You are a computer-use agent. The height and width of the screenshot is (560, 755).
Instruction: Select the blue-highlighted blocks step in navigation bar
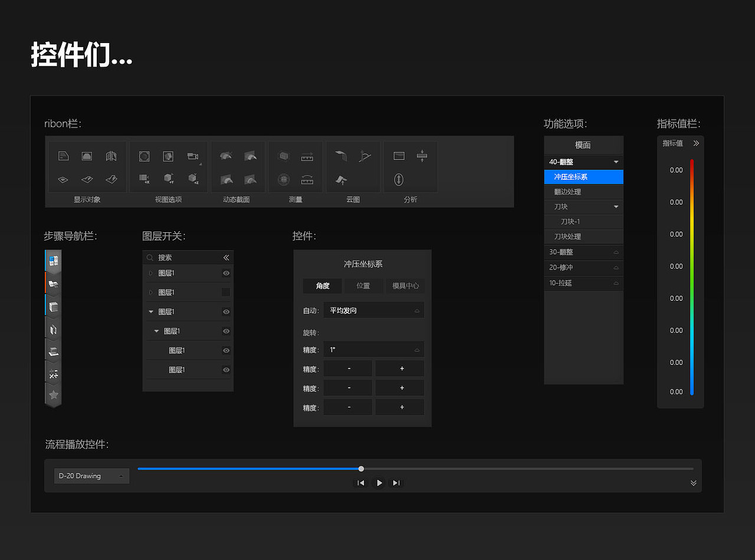click(x=53, y=261)
